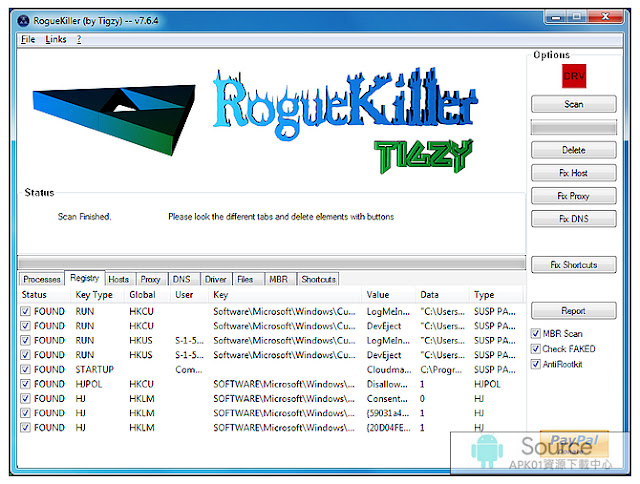Sort by the Type column header
The image size is (640, 484).
496,295
